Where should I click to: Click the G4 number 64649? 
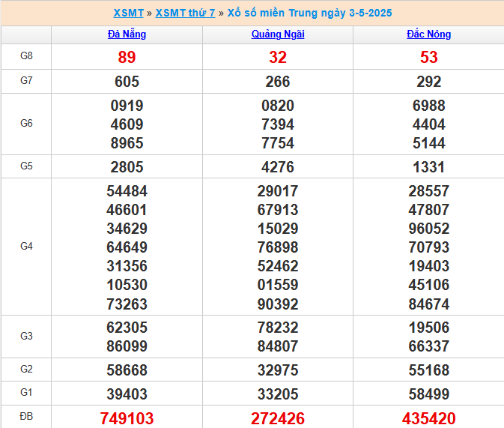pyautogui.click(x=127, y=247)
